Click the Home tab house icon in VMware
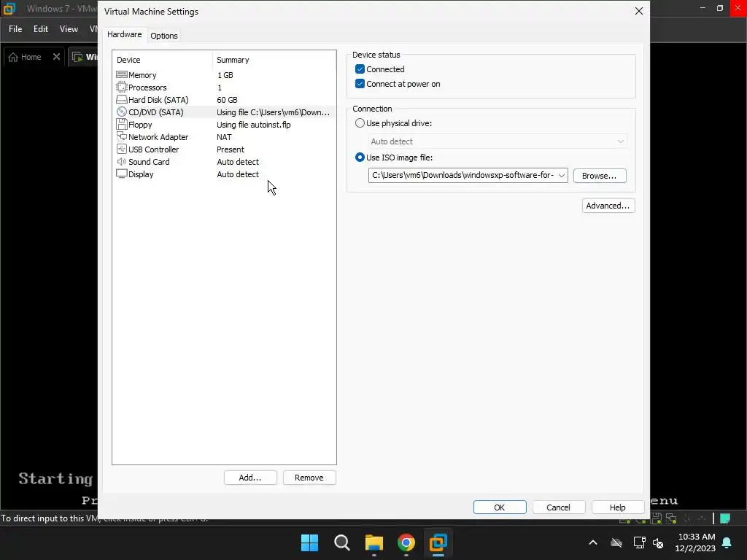The image size is (747, 560). [13, 57]
